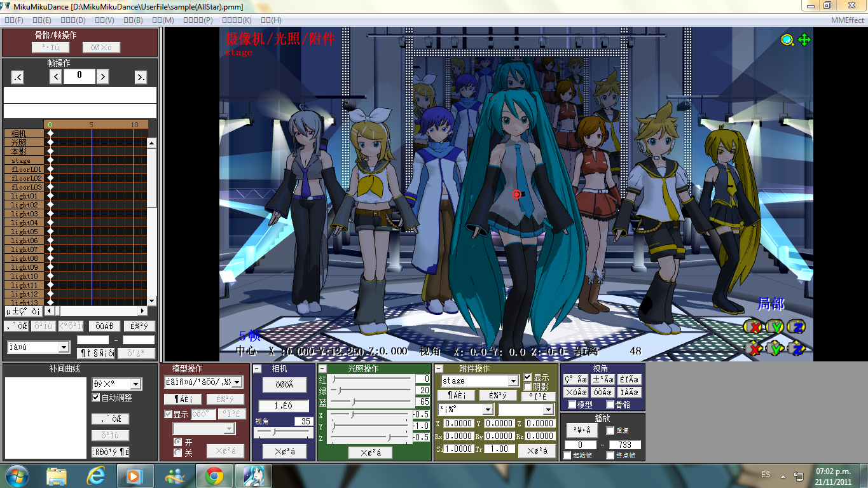Switch to Google Chrome in the taskbar

[x=214, y=475]
